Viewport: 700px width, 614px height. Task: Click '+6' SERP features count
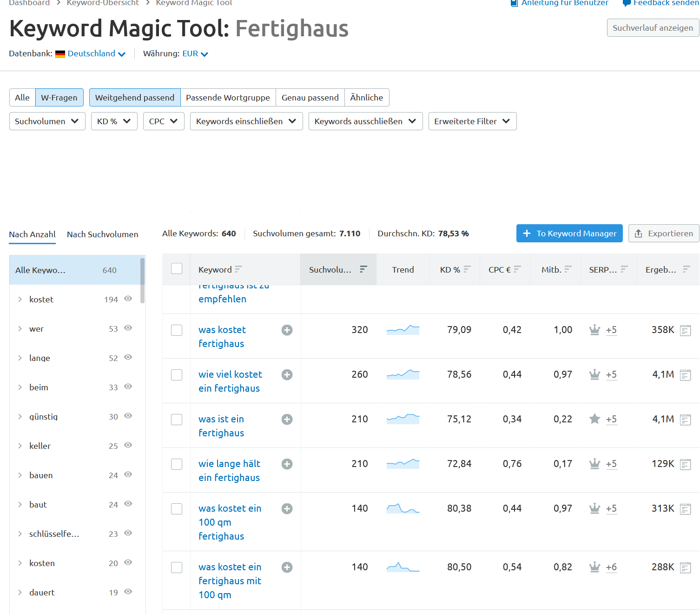611,567
